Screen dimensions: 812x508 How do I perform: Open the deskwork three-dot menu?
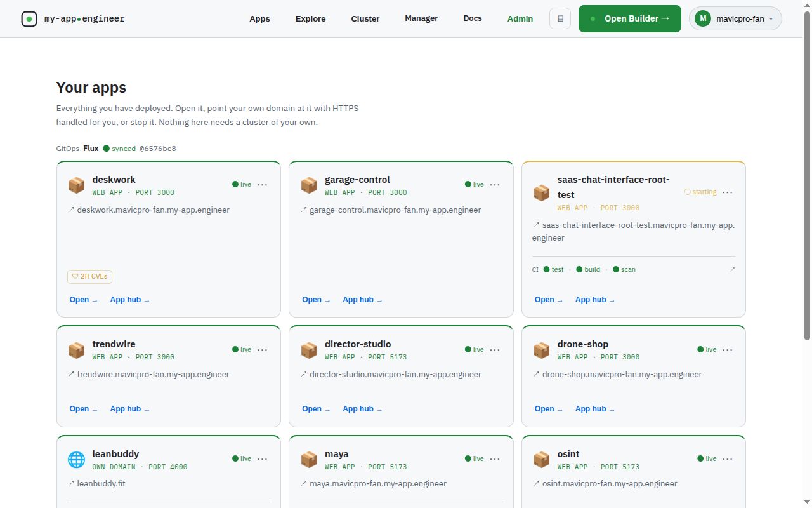click(x=263, y=185)
